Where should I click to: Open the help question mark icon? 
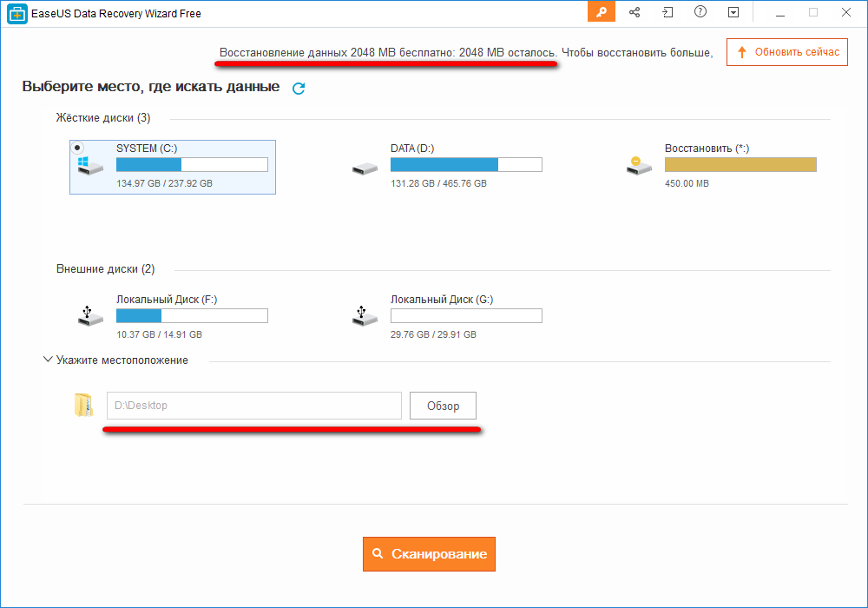coord(700,12)
